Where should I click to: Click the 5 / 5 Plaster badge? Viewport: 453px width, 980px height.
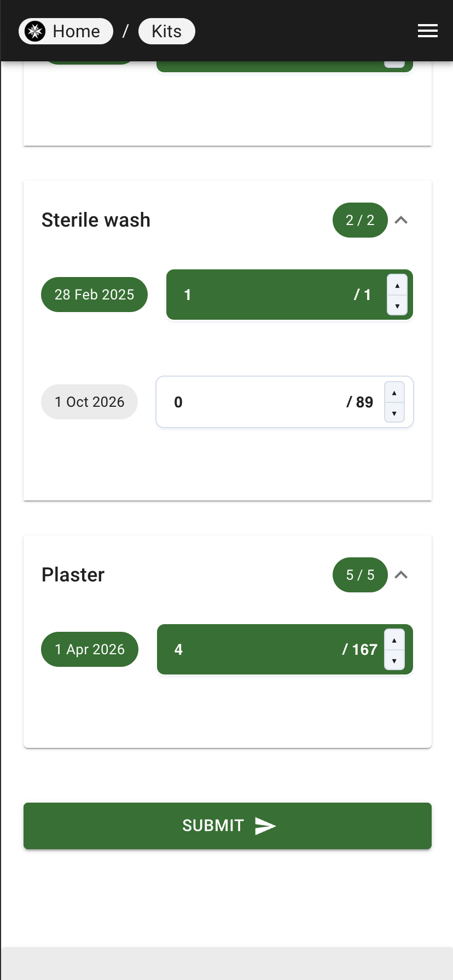point(360,575)
